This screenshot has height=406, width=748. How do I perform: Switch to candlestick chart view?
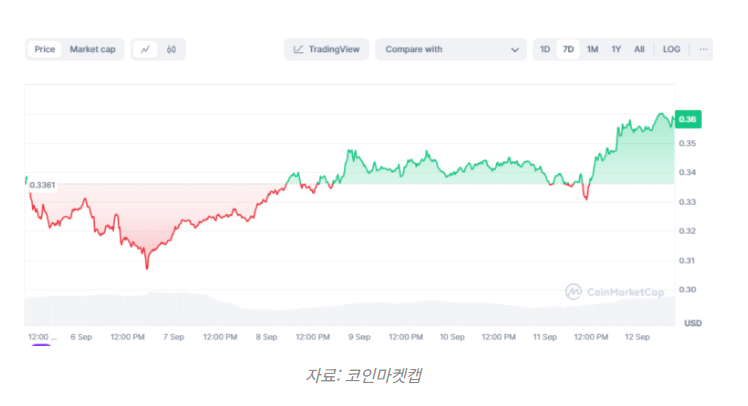[171, 49]
